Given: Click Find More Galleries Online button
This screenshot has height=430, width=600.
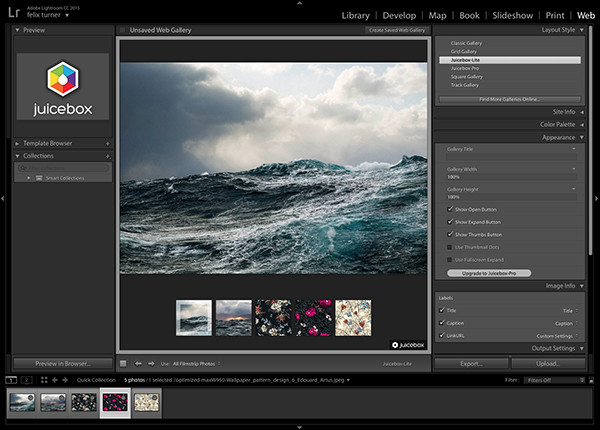Looking at the screenshot, I should coord(510,99).
